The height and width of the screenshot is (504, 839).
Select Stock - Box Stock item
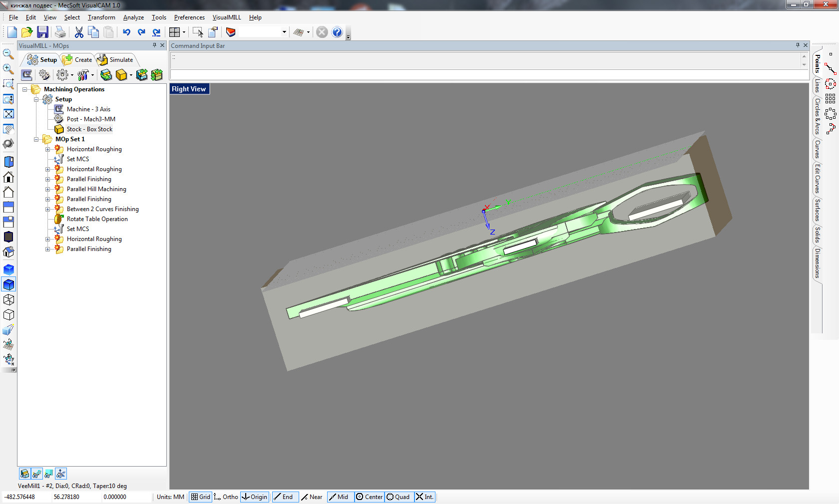(x=89, y=129)
